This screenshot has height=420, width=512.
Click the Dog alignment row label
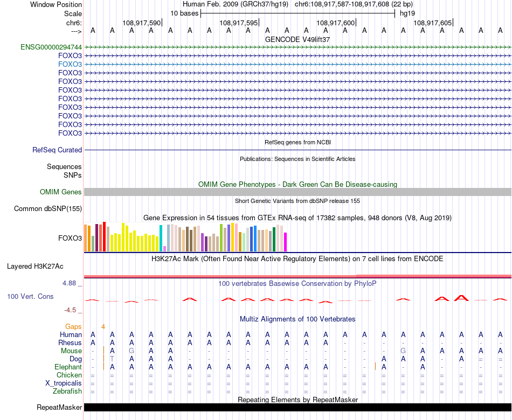[75, 359]
